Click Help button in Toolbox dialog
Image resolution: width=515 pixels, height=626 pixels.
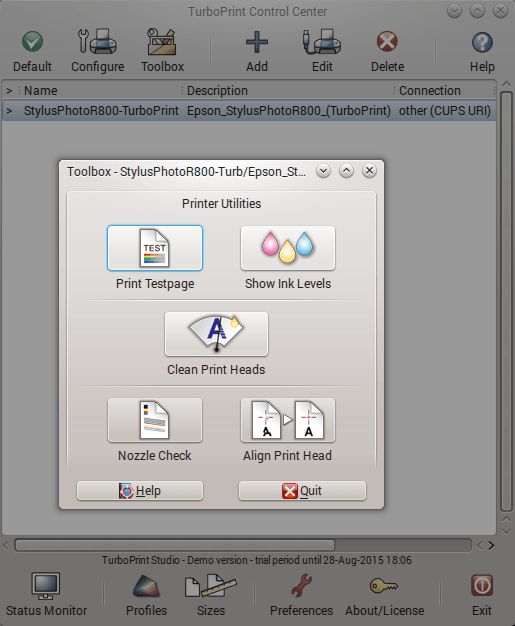(x=140, y=491)
